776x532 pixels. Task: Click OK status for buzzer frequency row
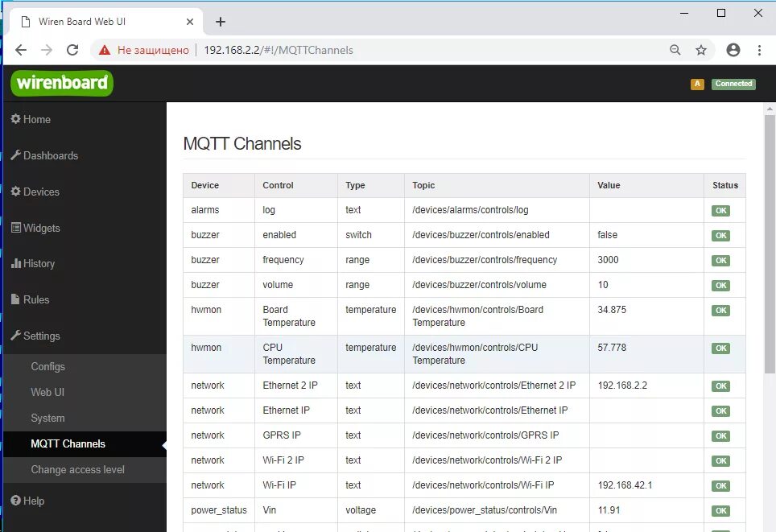(720, 260)
